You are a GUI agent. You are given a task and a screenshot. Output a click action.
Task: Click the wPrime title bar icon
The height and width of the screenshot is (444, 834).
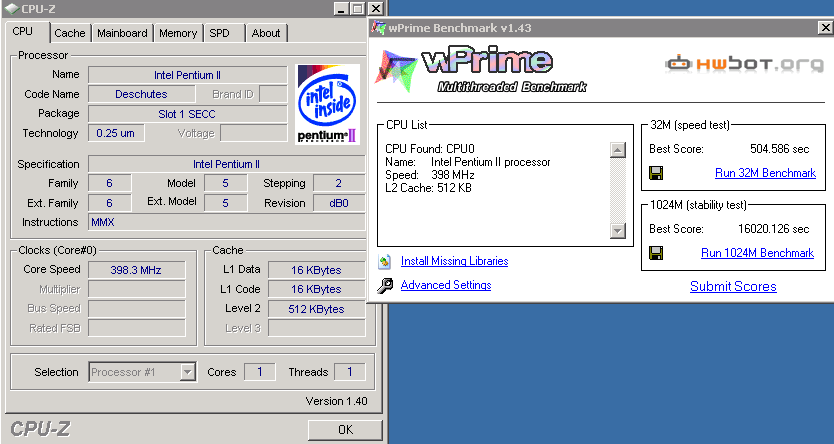click(x=378, y=28)
